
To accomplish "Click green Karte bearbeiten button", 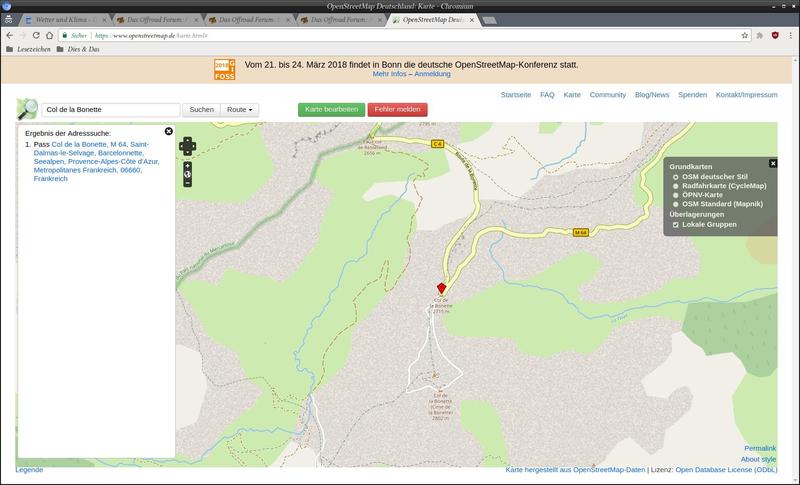I will click(x=332, y=109).
